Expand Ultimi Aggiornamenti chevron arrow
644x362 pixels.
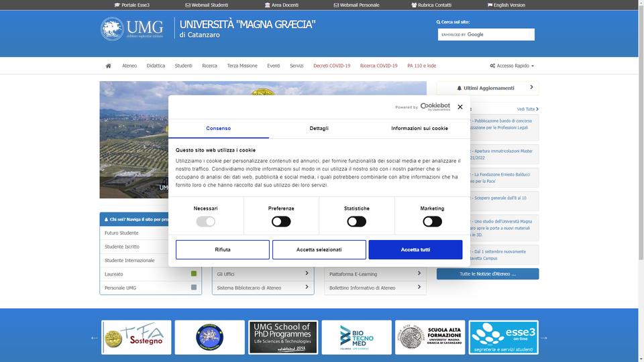[531, 87]
